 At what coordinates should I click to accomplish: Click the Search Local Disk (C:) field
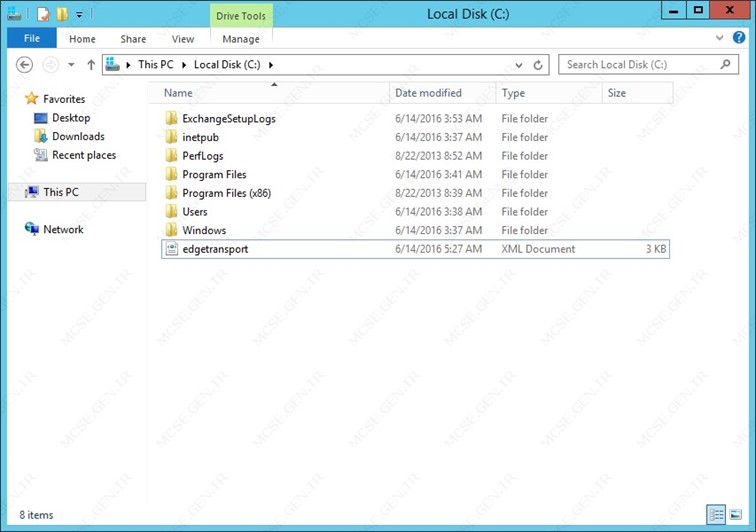click(648, 65)
